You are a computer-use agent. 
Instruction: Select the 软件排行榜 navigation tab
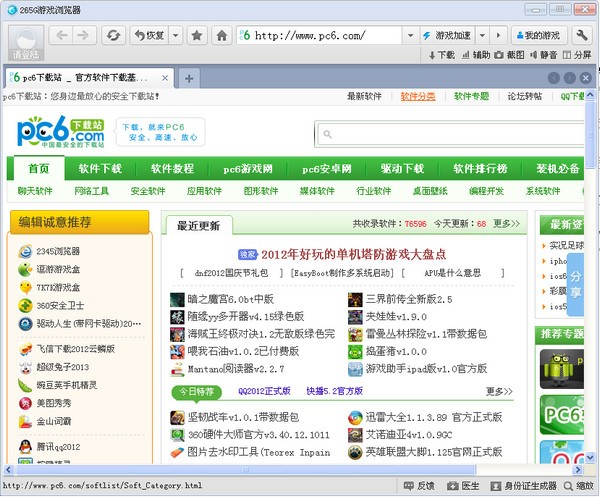point(480,168)
